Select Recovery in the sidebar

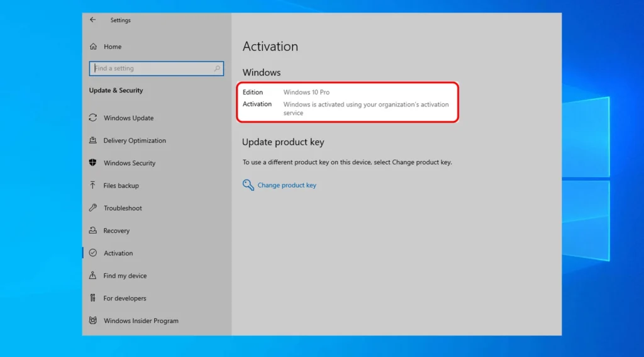116,230
